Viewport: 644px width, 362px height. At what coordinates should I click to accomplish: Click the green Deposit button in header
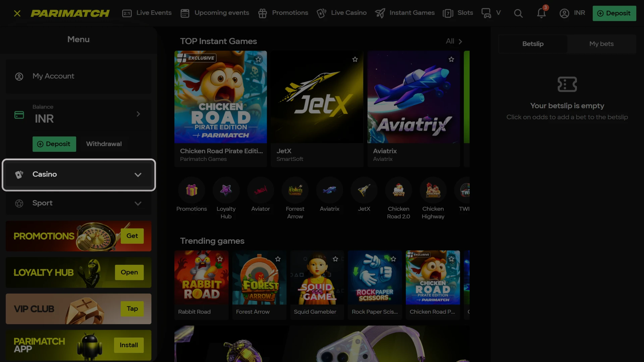tap(614, 13)
